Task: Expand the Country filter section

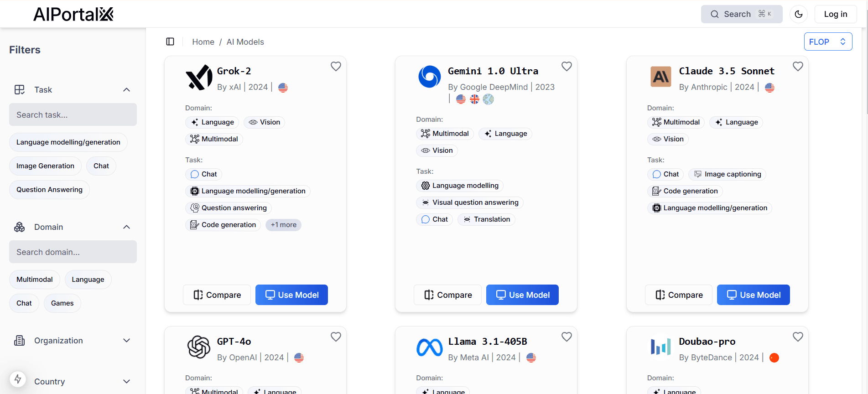Action: click(127, 382)
